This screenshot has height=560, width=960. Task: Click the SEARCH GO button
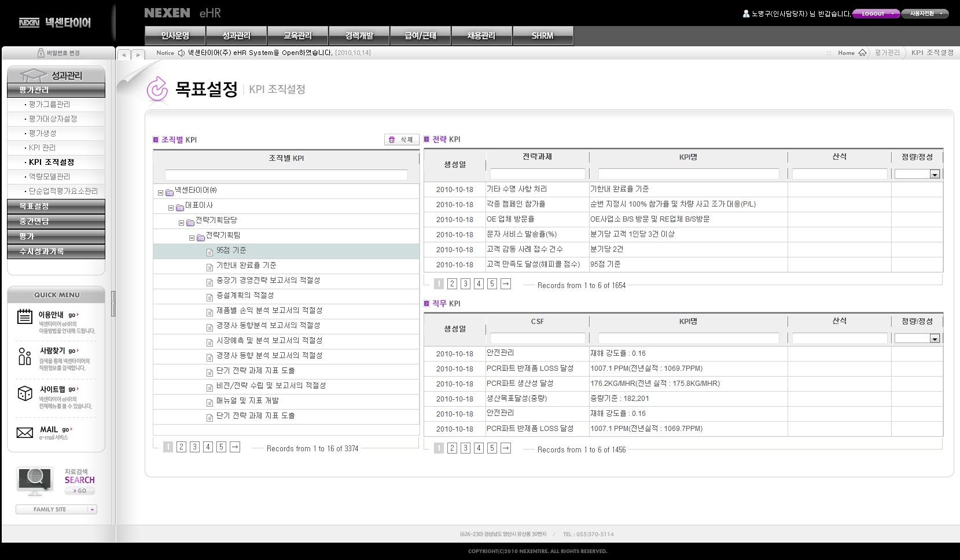80,491
